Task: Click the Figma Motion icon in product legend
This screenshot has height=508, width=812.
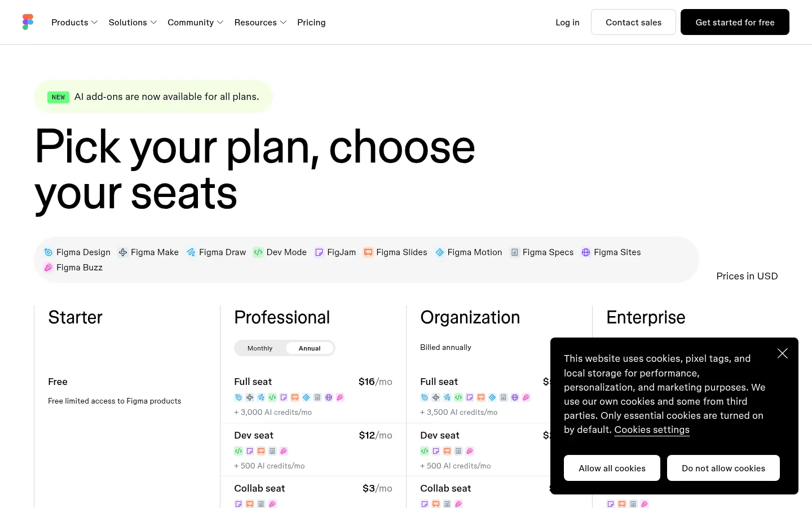Action: 440,252
